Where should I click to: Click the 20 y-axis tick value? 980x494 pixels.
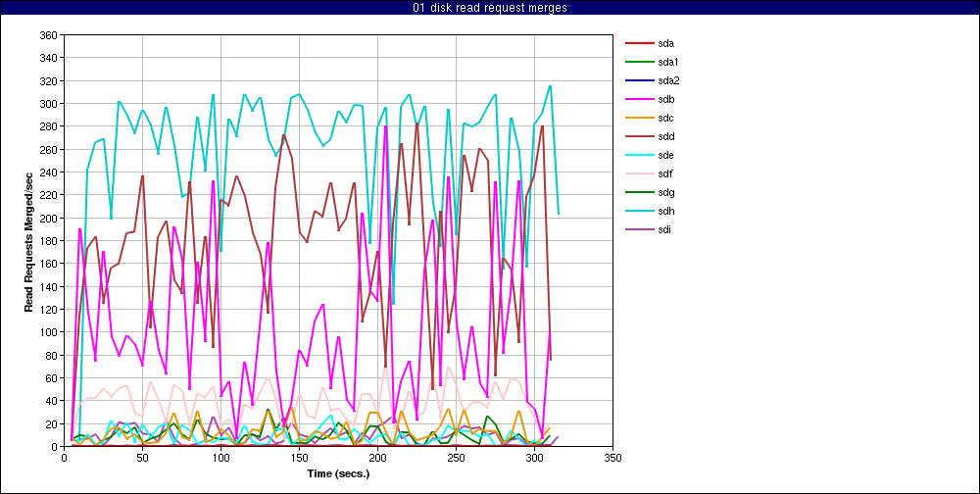click(52, 424)
